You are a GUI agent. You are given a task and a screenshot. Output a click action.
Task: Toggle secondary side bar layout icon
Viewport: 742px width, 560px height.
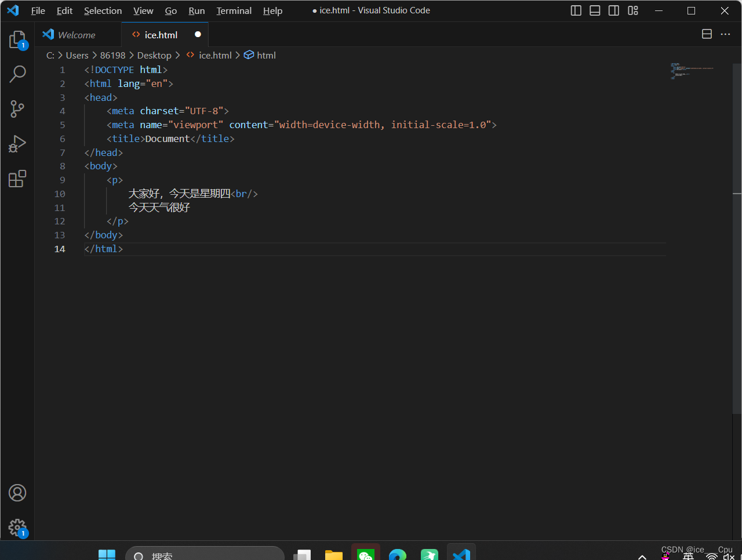(x=614, y=10)
